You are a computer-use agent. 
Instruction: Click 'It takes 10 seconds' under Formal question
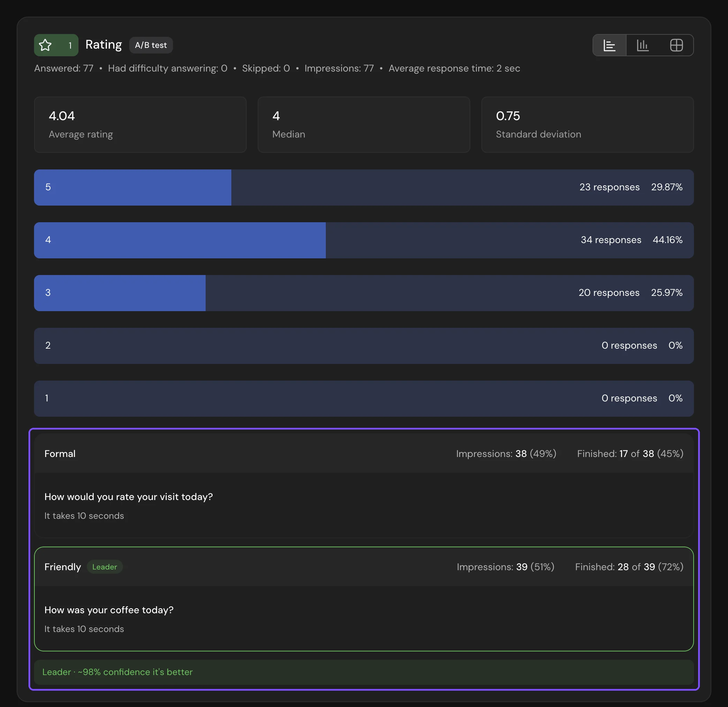pos(84,516)
